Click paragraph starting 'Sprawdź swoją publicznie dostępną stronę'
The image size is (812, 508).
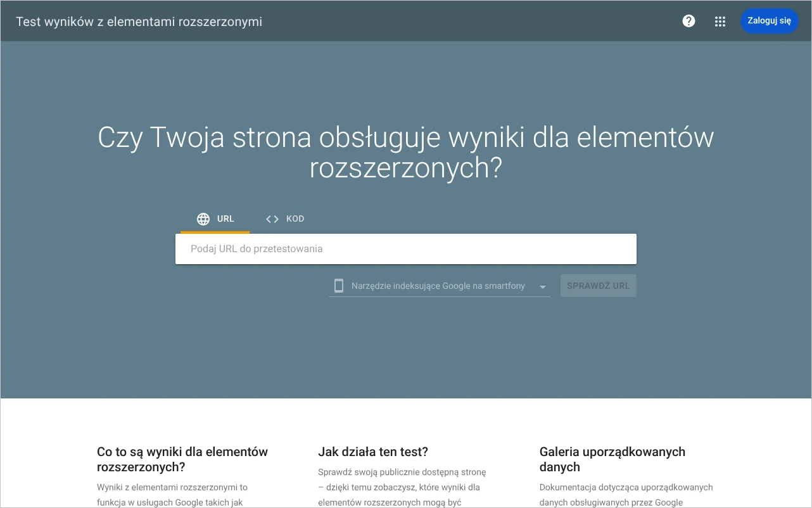click(x=402, y=487)
